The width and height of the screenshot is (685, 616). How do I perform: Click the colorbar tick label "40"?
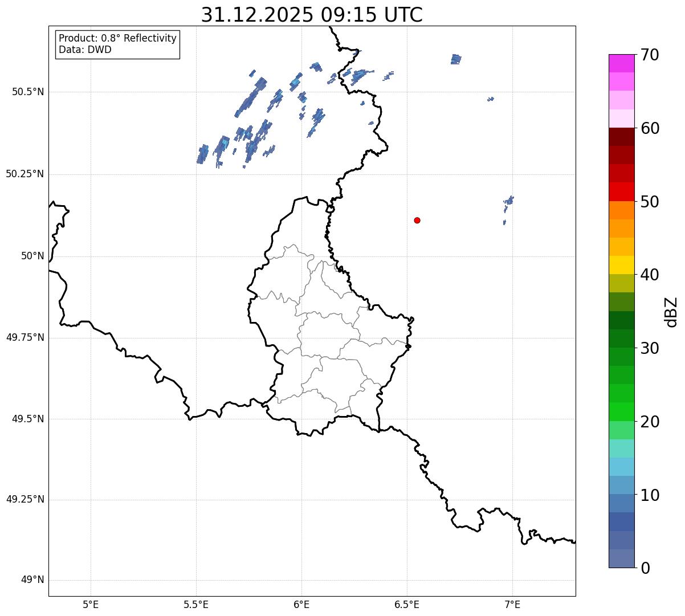649,275
